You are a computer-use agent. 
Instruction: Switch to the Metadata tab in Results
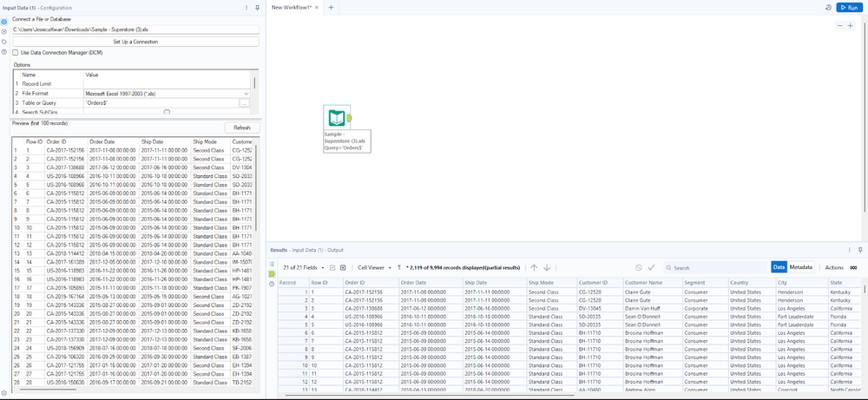pyautogui.click(x=802, y=267)
